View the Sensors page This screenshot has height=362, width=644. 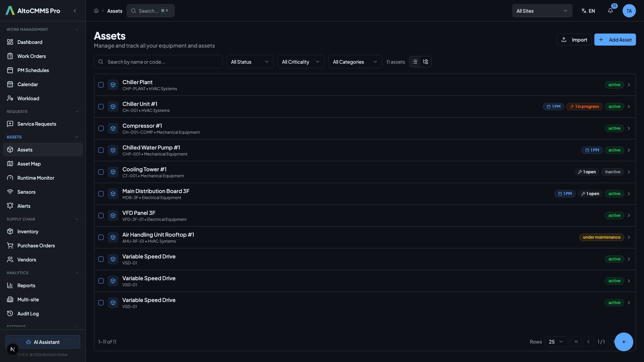26,192
